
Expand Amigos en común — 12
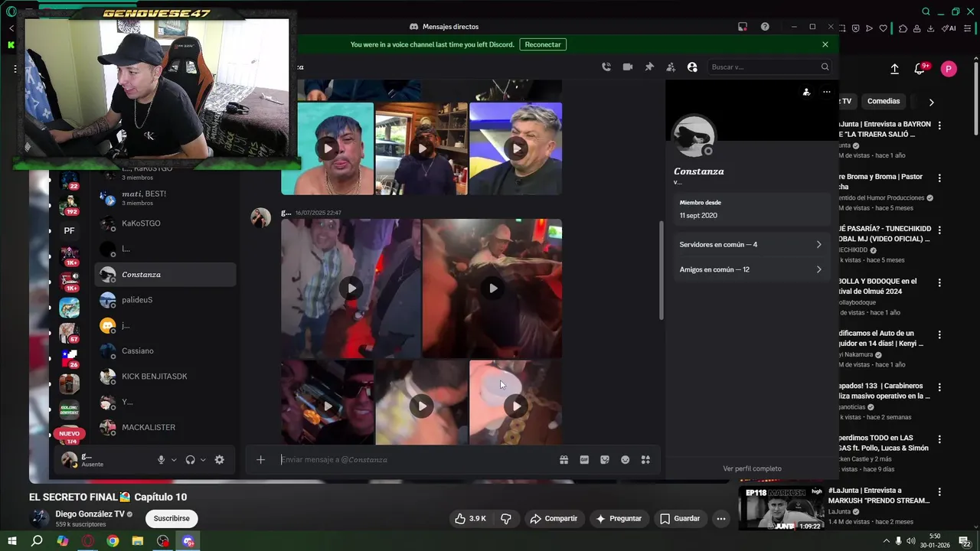coord(750,269)
